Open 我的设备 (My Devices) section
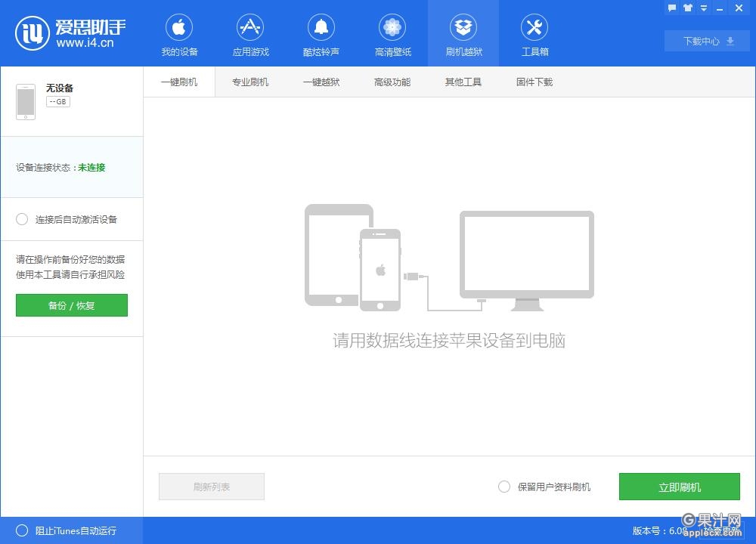The height and width of the screenshot is (544, 756). coord(178,33)
